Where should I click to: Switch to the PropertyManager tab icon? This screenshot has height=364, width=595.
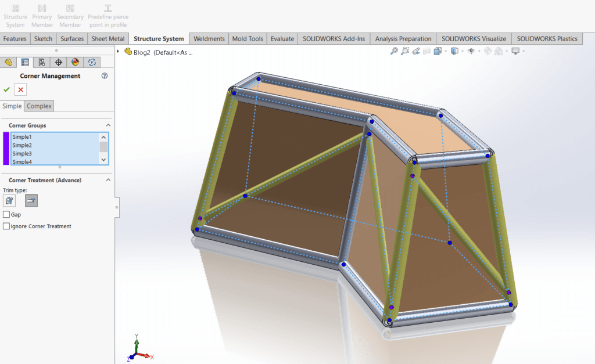[x=25, y=62]
